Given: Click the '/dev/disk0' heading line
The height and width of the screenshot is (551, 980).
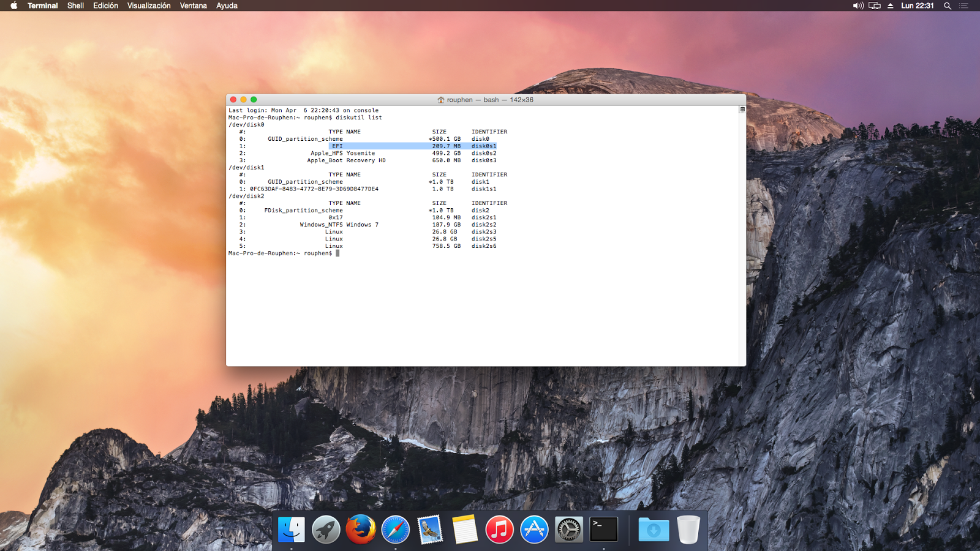Looking at the screenshot, I should pos(246,125).
